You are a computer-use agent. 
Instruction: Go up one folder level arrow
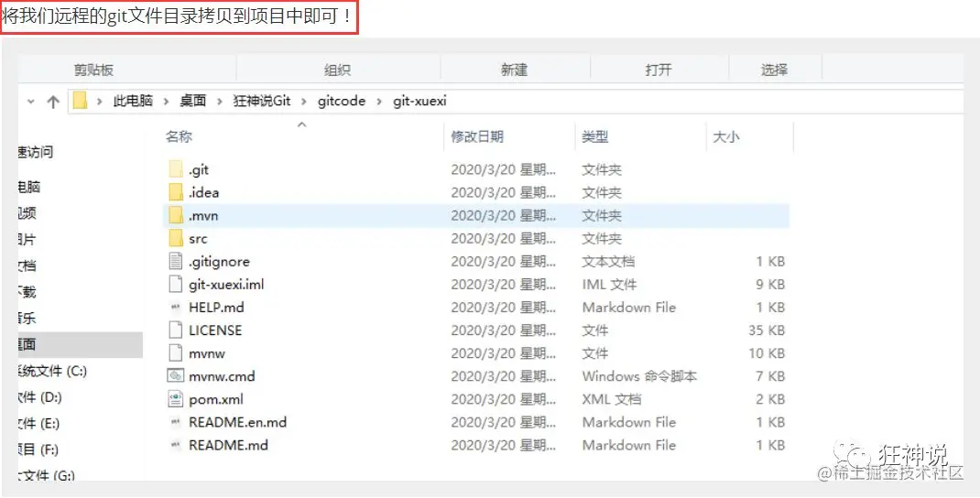(x=53, y=102)
